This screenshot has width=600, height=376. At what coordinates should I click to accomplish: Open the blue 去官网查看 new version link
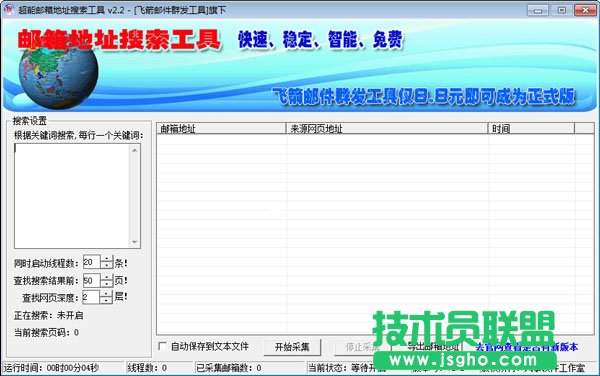[527, 347]
